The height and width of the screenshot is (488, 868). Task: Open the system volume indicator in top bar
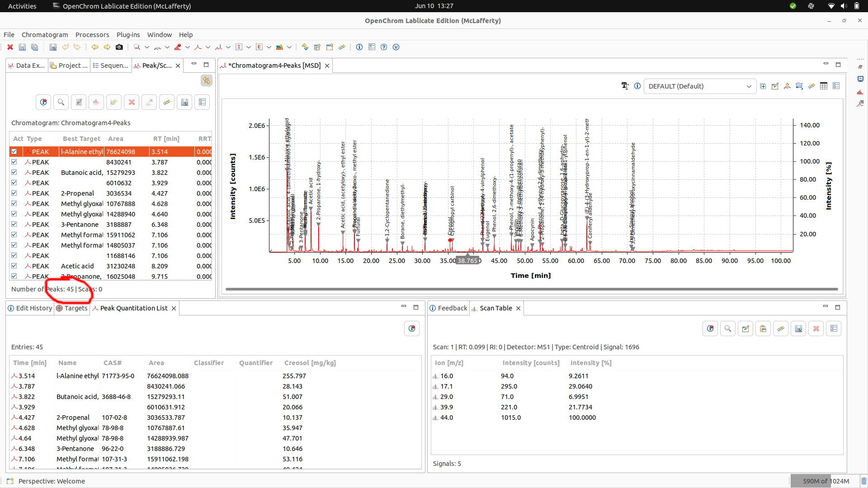(844, 6)
